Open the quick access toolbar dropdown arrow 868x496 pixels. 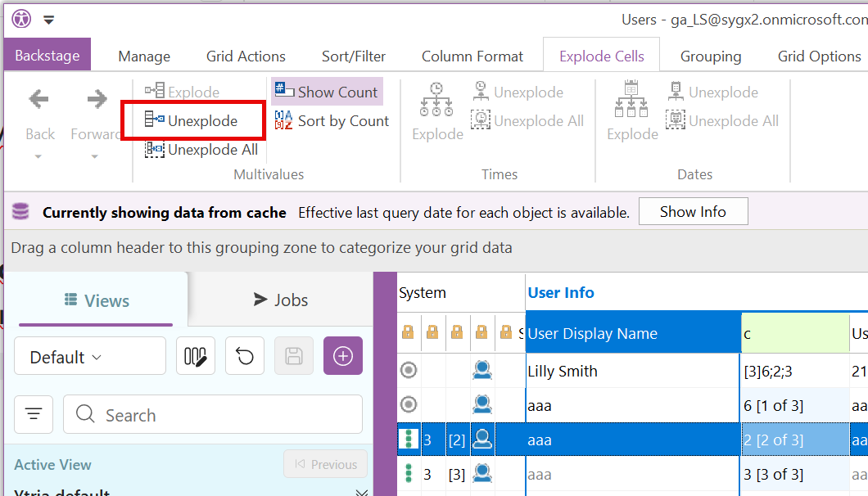click(x=49, y=20)
